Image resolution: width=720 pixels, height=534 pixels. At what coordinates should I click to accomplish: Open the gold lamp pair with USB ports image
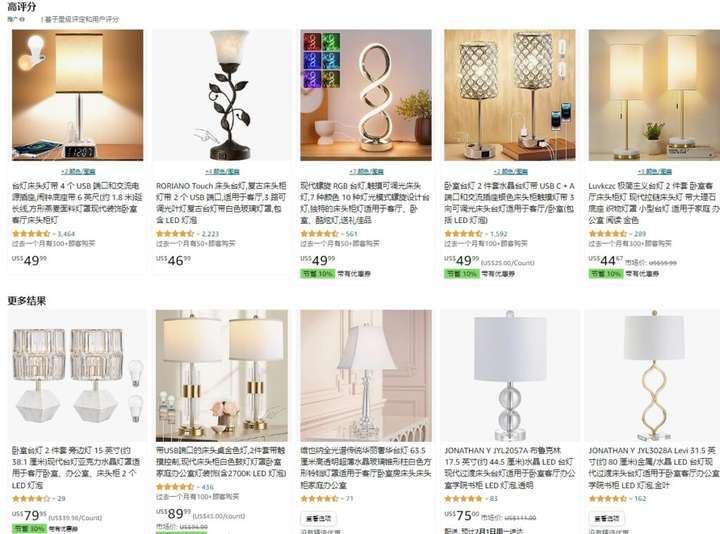click(222, 376)
